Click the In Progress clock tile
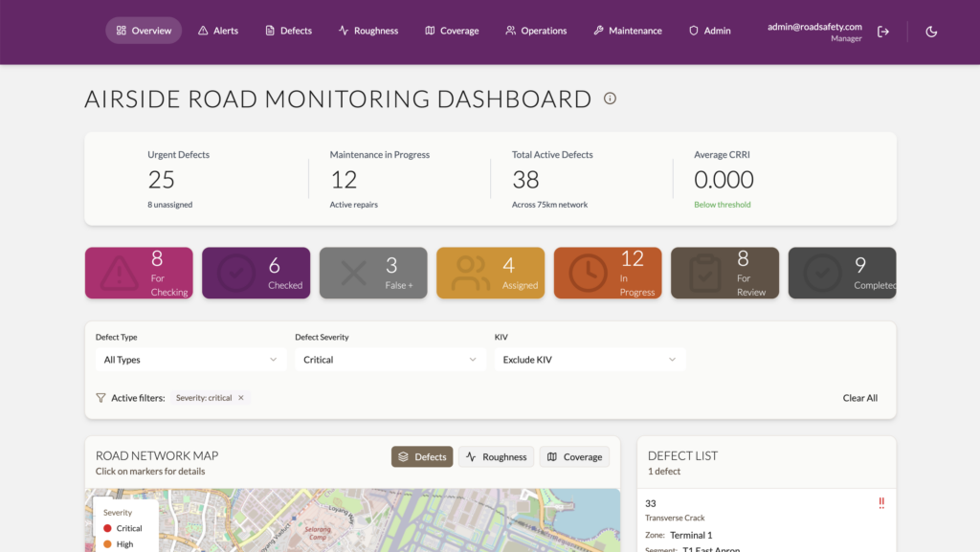Image resolution: width=980 pixels, height=552 pixels. [608, 273]
